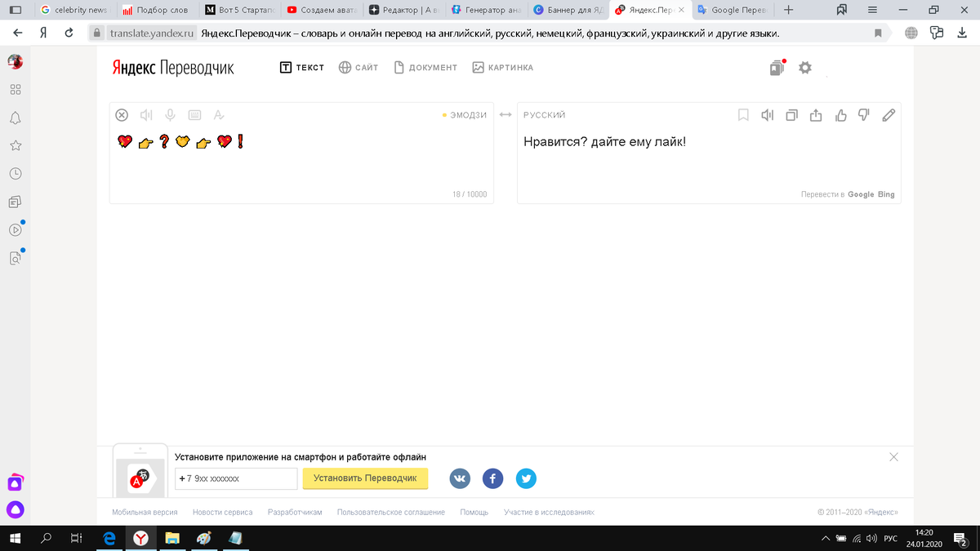Copy the translation to clipboard

coord(791,115)
